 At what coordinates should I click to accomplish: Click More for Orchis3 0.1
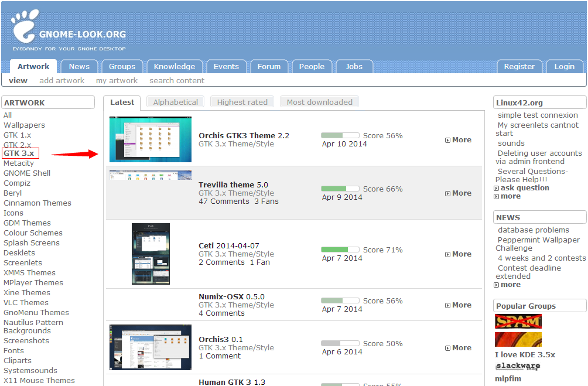coord(458,348)
